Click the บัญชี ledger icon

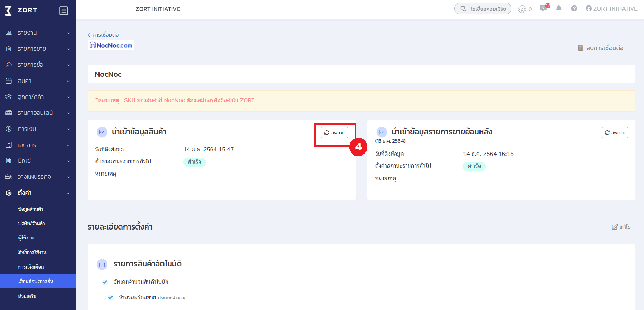9,161
